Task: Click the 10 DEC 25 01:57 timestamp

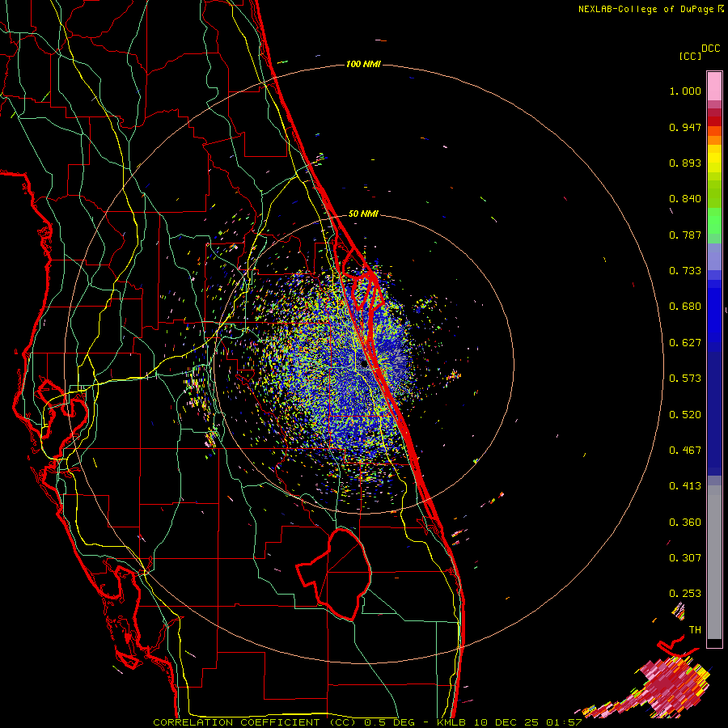Action: (527, 722)
